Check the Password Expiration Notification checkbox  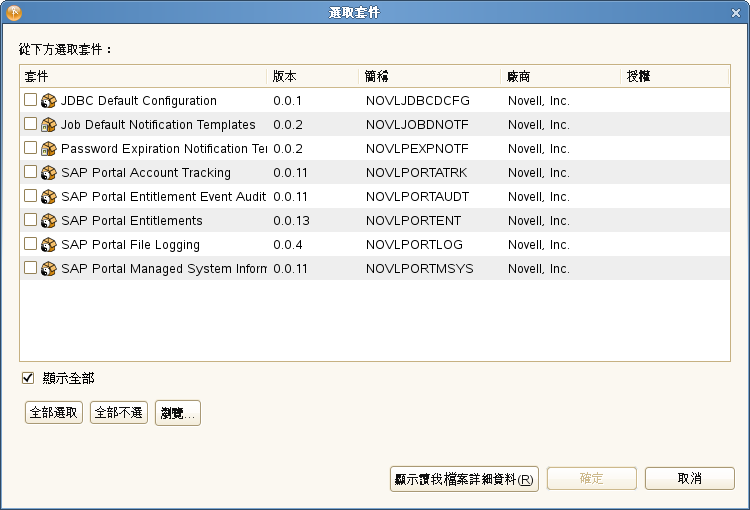[30, 147]
